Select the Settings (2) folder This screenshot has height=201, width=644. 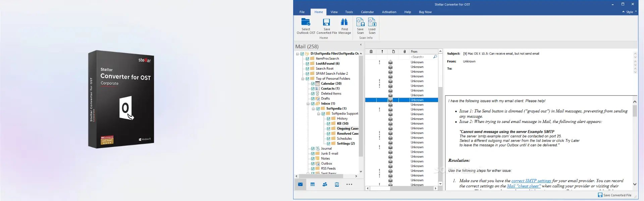[x=346, y=143]
